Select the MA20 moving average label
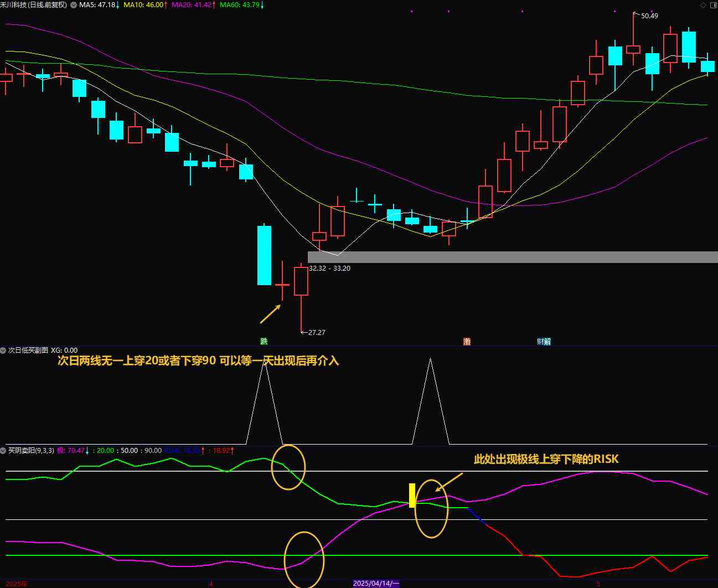The height and width of the screenshot is (588, 718). [x=192, y=5]
